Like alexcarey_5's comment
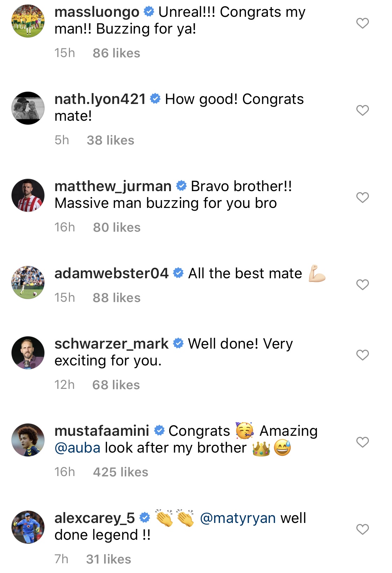 [x=362, y=529]
